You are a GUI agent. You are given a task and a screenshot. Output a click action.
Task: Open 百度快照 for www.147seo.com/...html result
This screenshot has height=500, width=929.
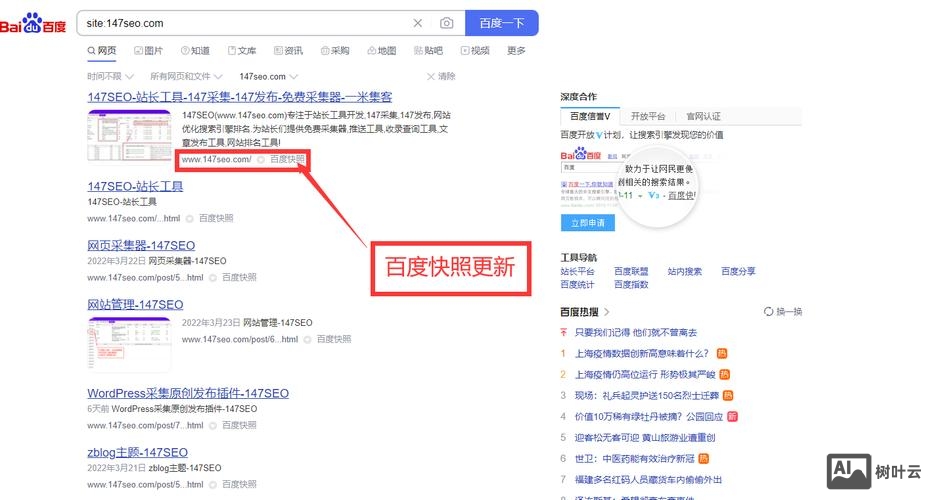tap(216, 219)
